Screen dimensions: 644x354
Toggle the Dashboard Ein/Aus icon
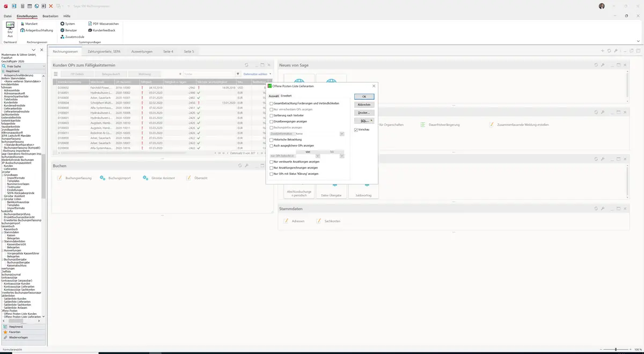(10, 29)
